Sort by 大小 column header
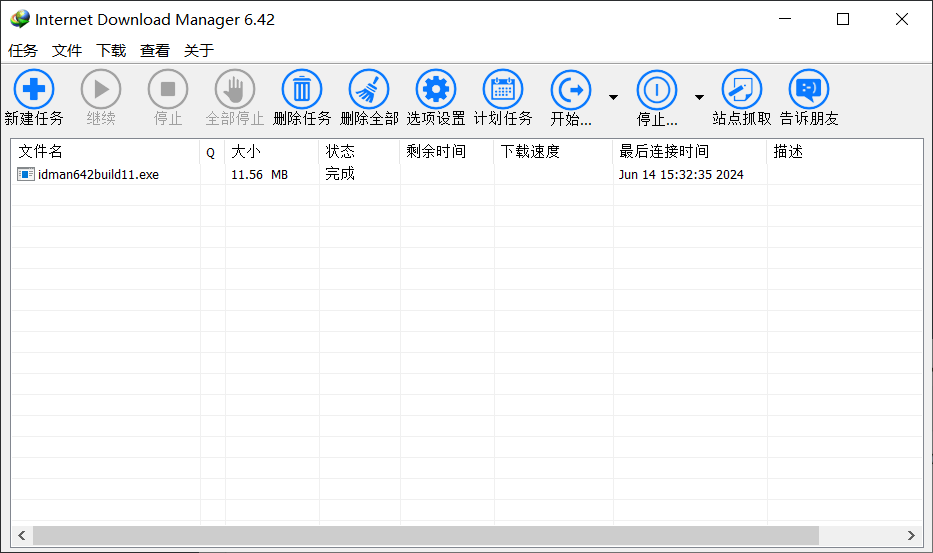Screen dimensions: 933x553 (x=271, y=152)
